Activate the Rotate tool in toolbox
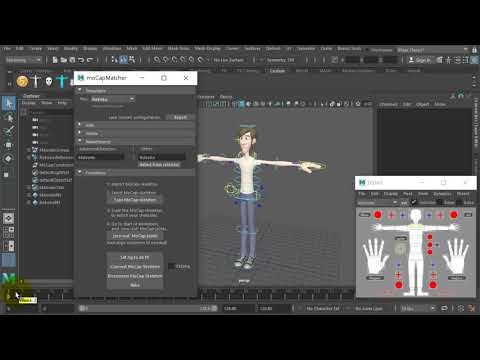 click(9, 159)
